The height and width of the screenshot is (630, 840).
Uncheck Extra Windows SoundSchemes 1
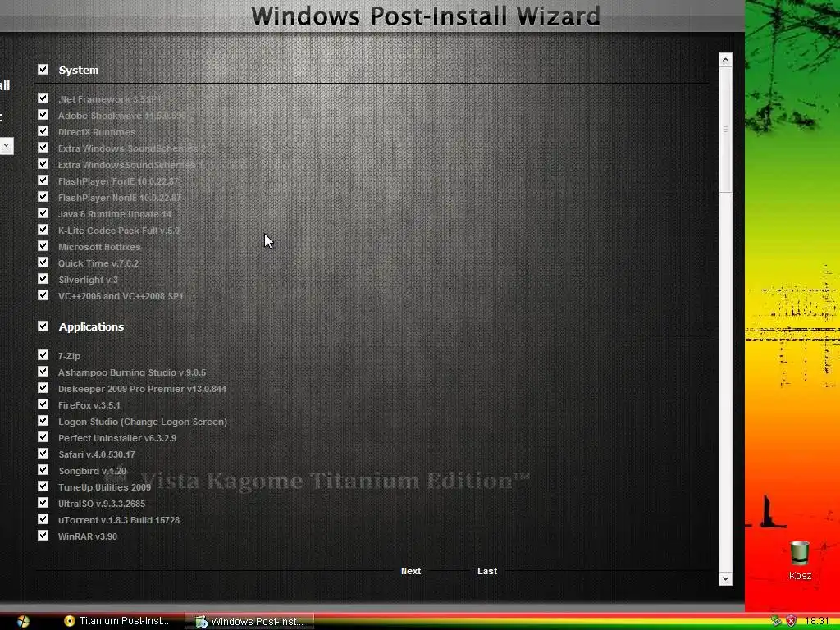43,164
